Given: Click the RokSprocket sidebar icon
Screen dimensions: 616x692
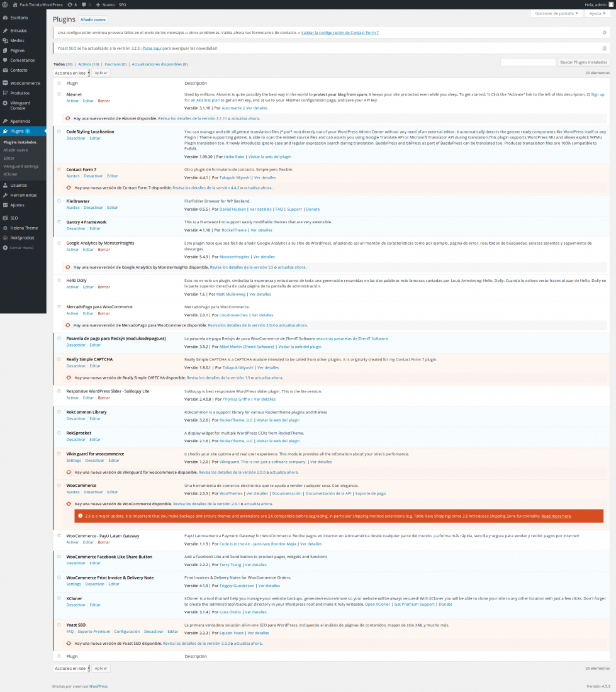Looking at the screenshot, I should coord(5,238).
